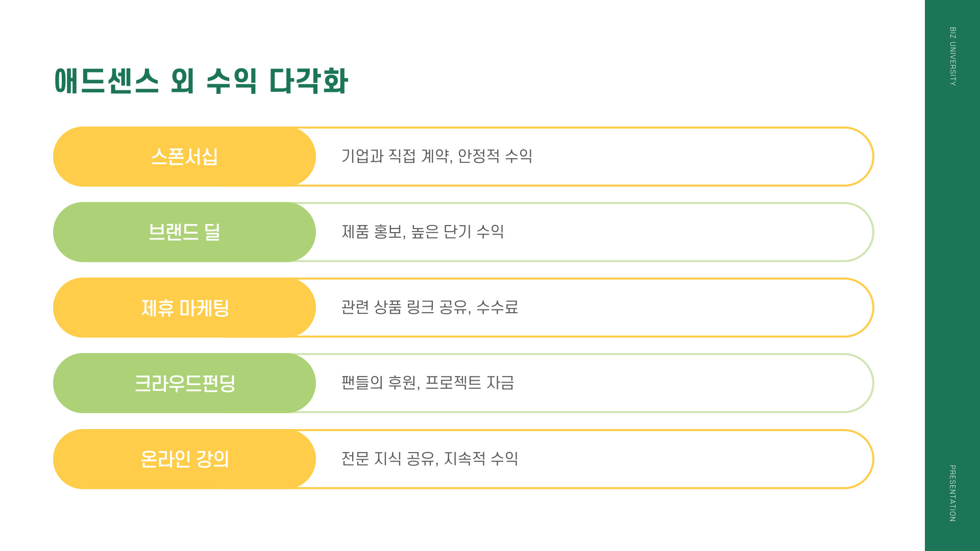Click the vertical PRESENTATION label
Screen dimensions: 980x551
[x=952, y=493]
